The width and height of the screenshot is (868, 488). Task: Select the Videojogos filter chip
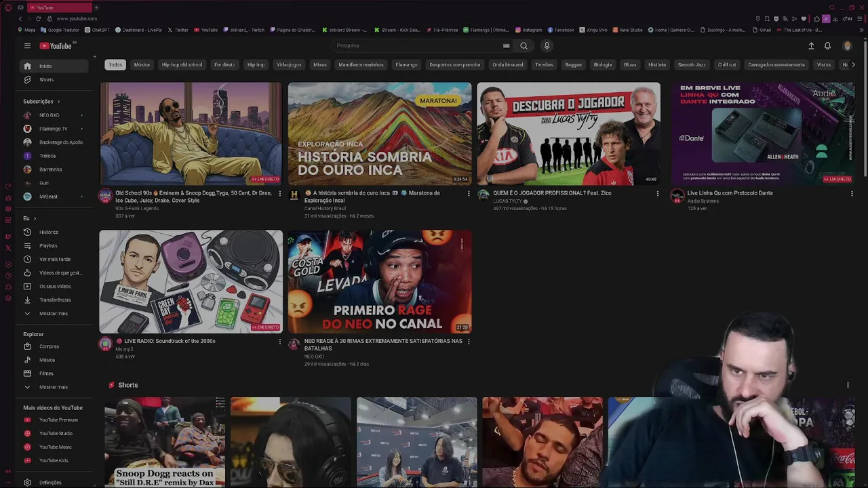[x=289, y=64]
